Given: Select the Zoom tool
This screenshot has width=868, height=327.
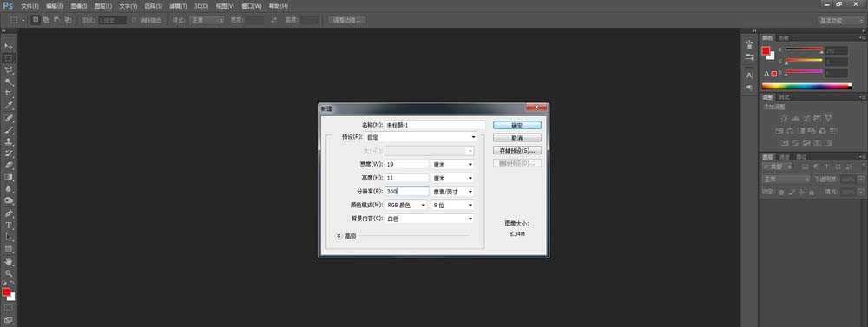Looking at the screenshot, I should point(9,273).
